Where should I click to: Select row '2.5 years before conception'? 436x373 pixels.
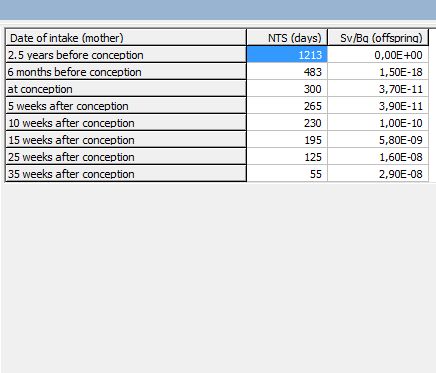coord(126,54)
